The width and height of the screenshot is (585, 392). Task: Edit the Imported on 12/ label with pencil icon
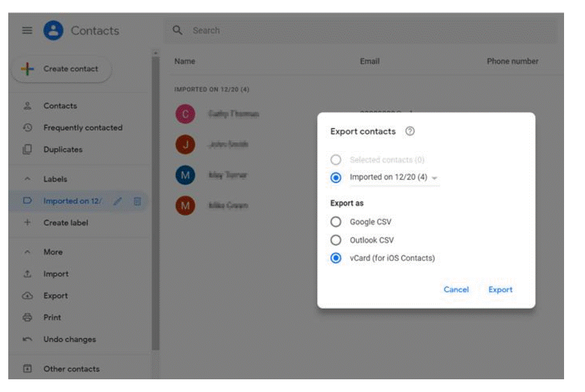(118, 201)
